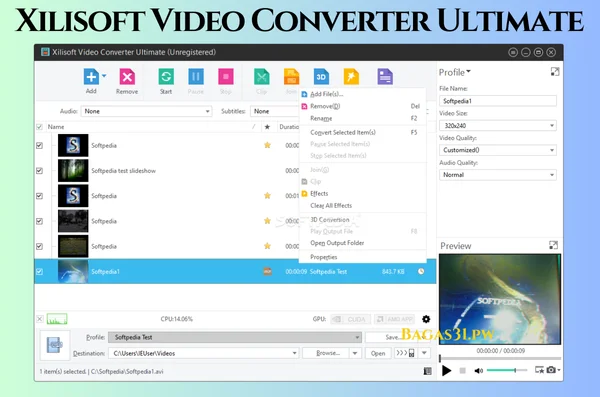Click the Remove toolbar icon
Screen dimensions: 600x397
(127, 77)
